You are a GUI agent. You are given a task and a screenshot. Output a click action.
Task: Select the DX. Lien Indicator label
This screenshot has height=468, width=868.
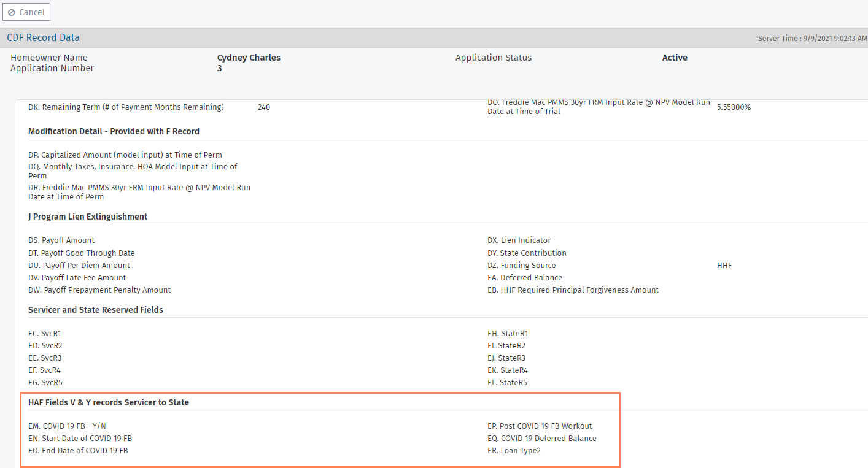click(x=519, y=240)
